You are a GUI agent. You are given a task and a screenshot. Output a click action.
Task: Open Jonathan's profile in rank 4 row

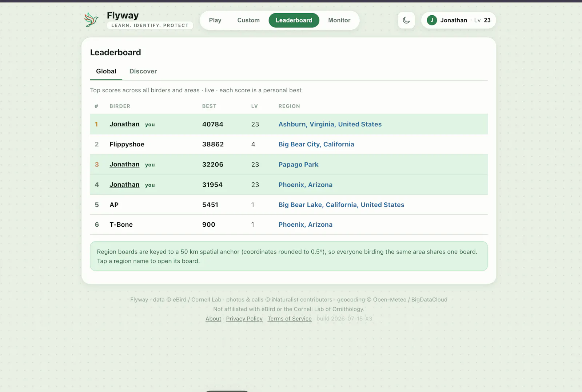124,185
